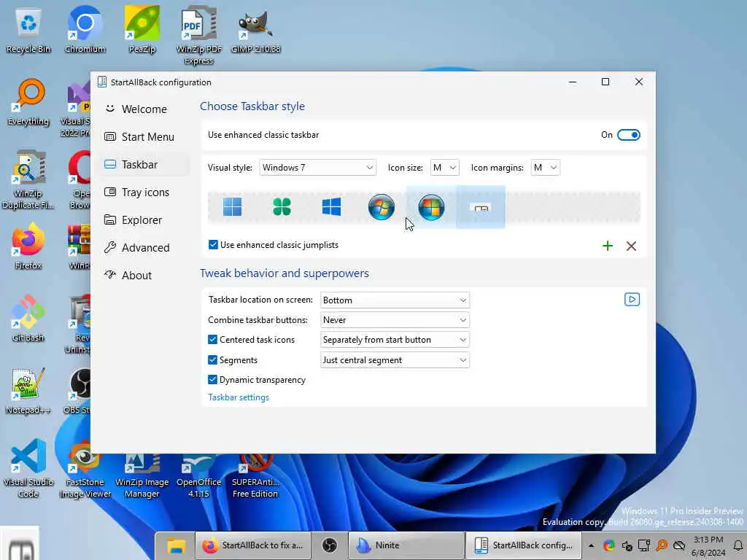This screenshot has width=747, height=560.
Task: Open the Icon margins dropdown
Action: coord(545,168)
